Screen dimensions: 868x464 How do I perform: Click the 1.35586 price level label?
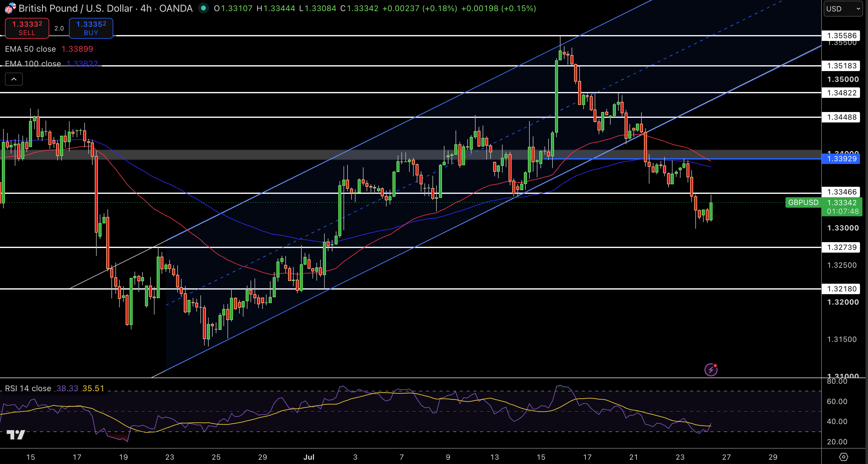(842, 36)
